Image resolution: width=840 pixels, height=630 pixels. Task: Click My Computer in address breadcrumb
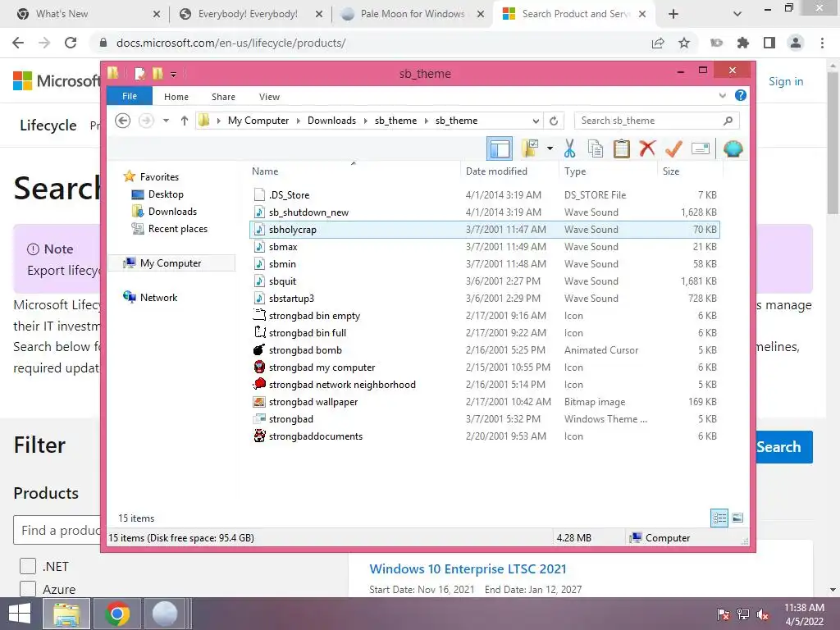coord(258,121)
